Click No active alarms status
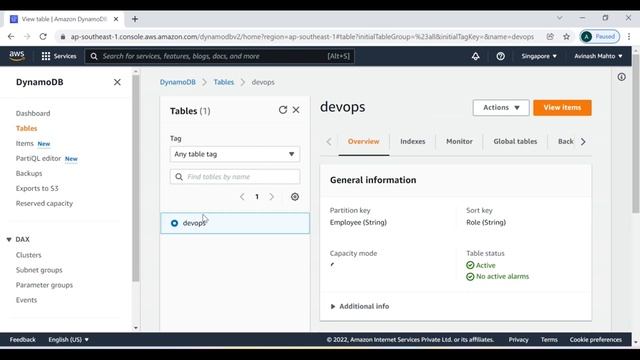The image size is (640, 360). click(502, 276)
